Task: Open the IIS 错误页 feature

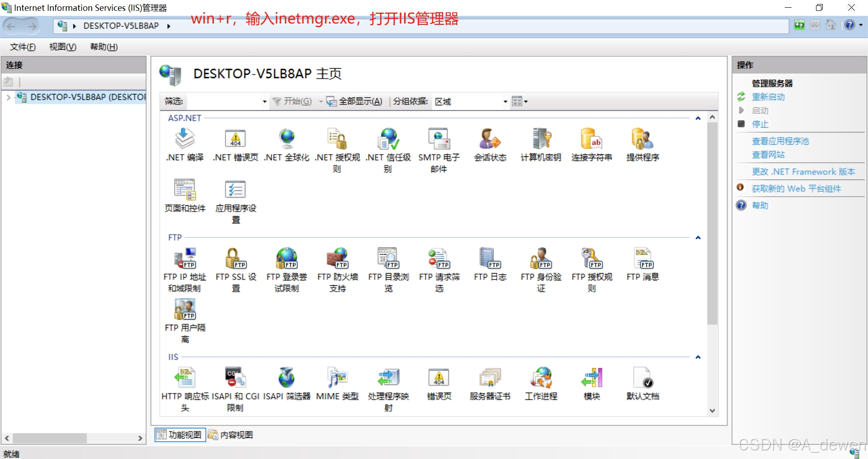Action: [x=439, y=384]
